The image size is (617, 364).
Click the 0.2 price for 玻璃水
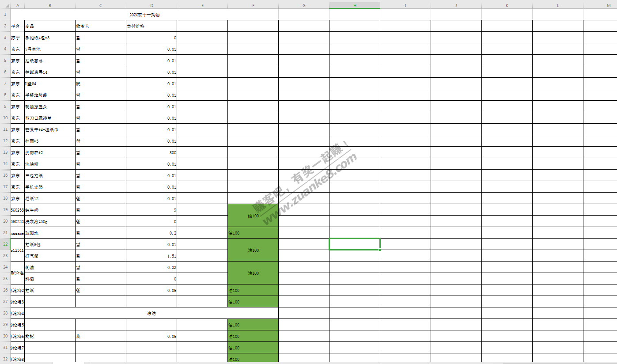[x=151, y=233]
